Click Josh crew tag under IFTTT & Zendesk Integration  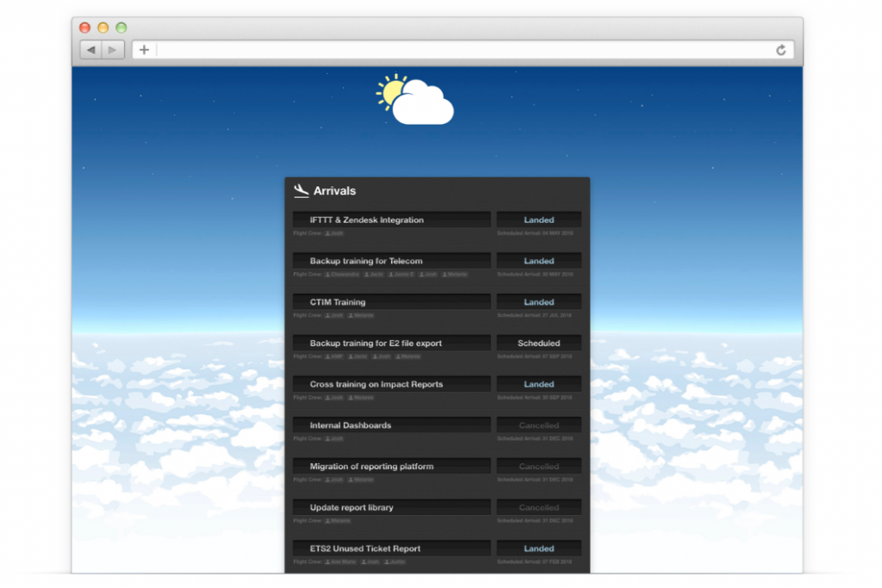pyautogui.click(x=334, y=233)
